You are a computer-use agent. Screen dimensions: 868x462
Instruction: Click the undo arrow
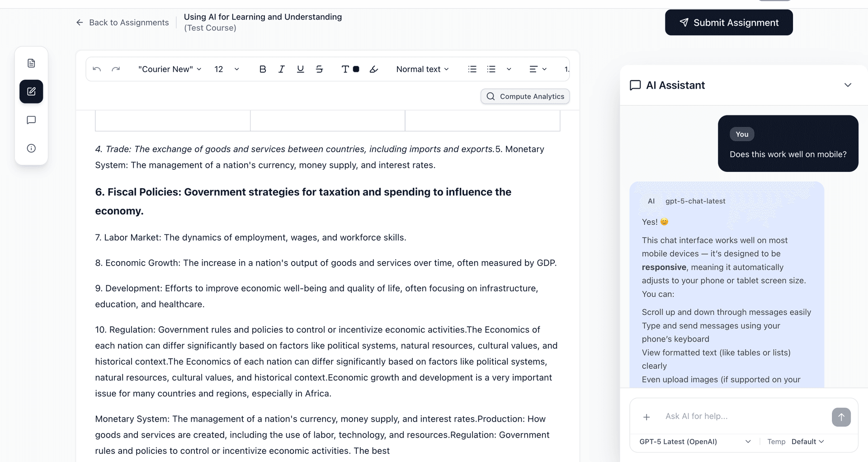point(96,69)
